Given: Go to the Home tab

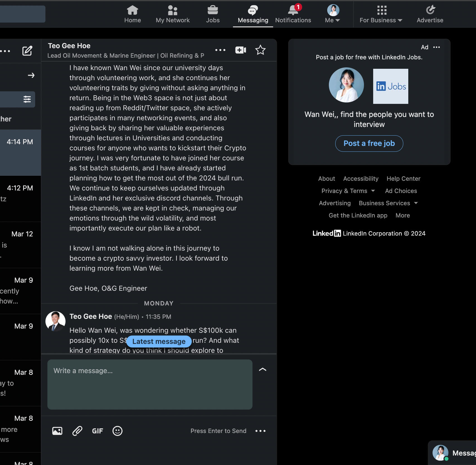Looking at the screenshot, I should (x=132, y=14).
